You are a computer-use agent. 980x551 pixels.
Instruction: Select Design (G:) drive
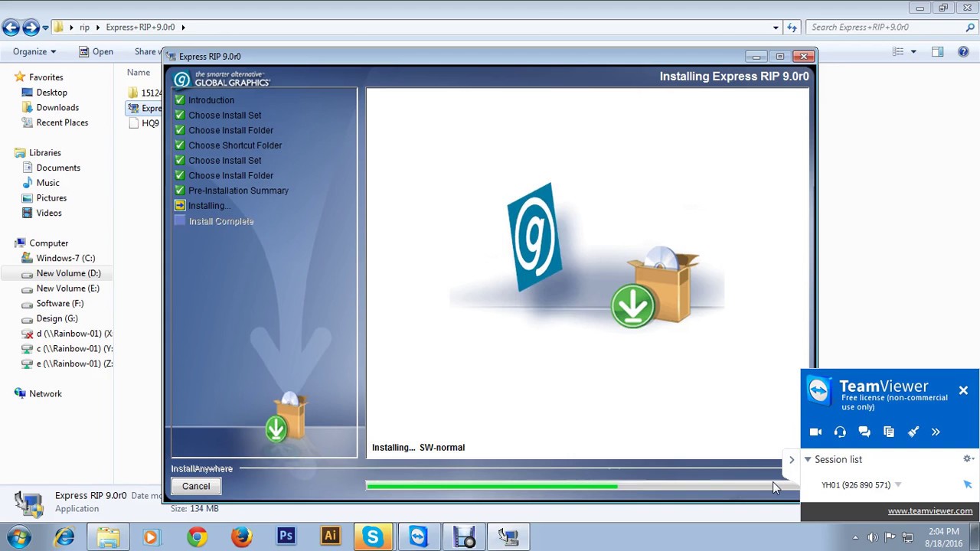57,318
